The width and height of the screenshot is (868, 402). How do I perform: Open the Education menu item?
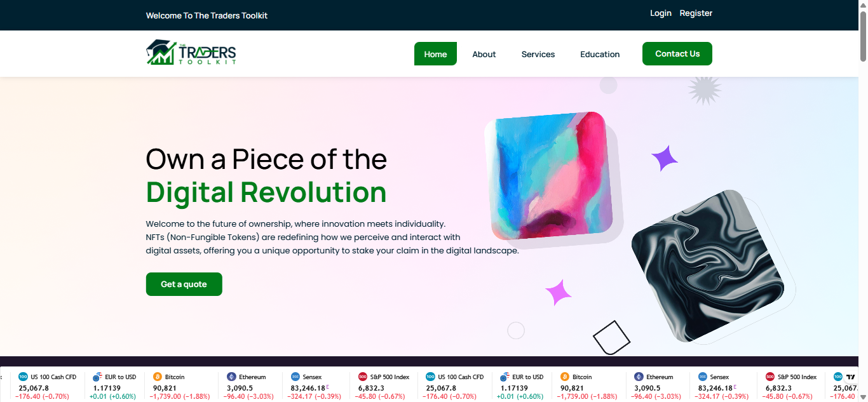point(600,54)
